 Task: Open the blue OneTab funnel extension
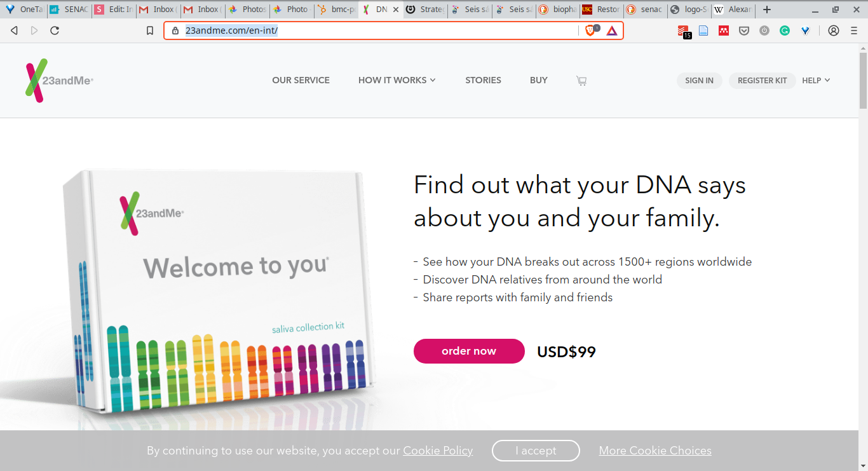[805, 31]
